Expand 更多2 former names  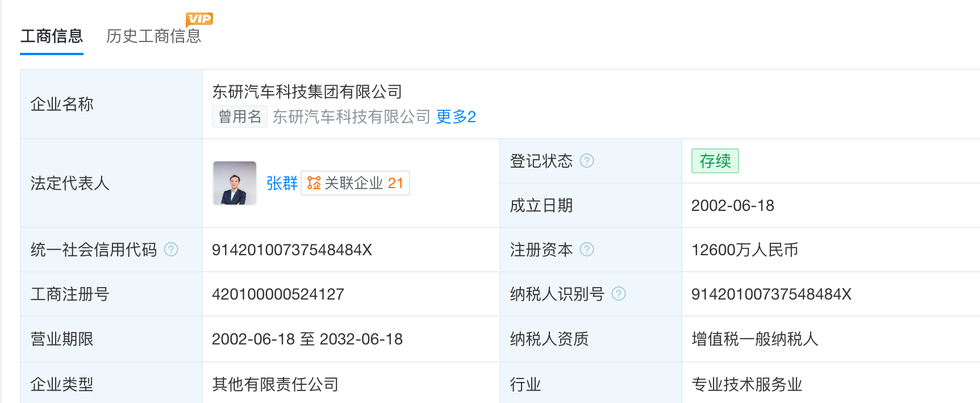[x=456, y=117]
